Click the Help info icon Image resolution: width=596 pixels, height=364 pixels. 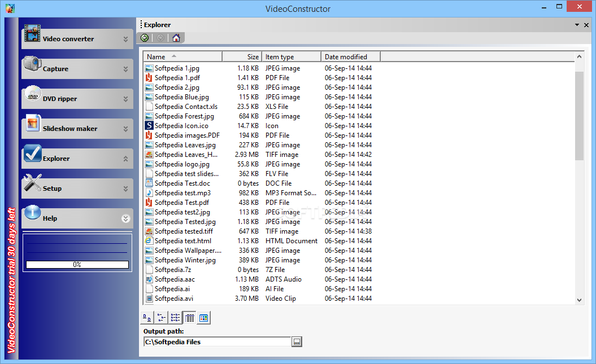click(x=32, y=213)
